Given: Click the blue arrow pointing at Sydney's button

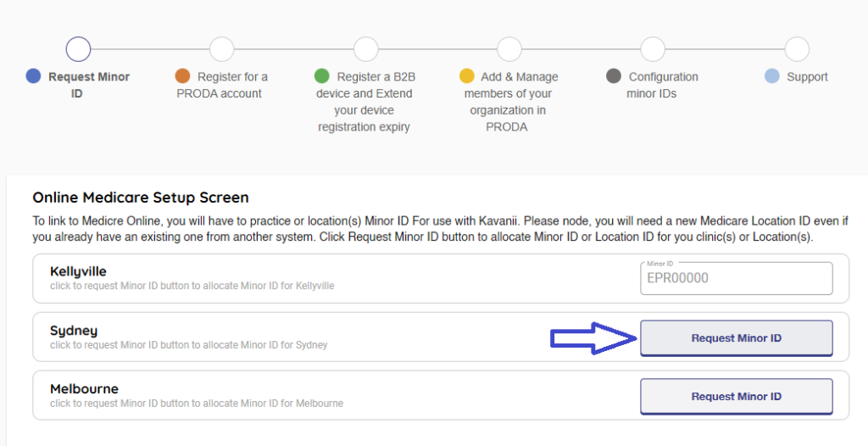Looking at the screenshot, I should click(x=593, y=338).
